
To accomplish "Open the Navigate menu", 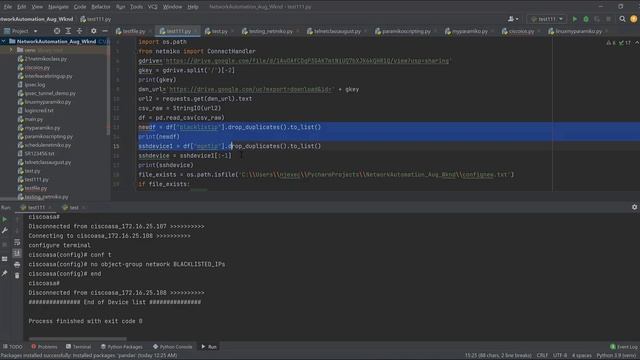I will coord(58,7).
